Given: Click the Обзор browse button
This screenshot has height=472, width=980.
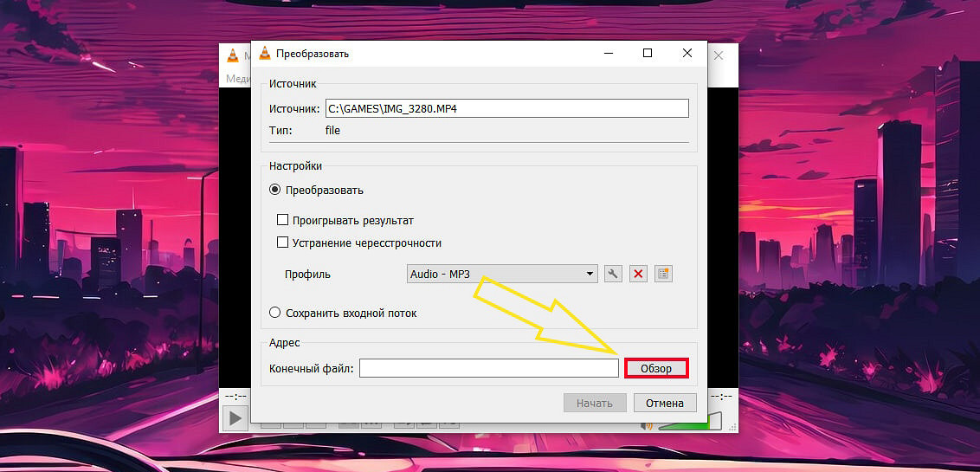Looking at the screenshot, I should (x=656, y=368).
